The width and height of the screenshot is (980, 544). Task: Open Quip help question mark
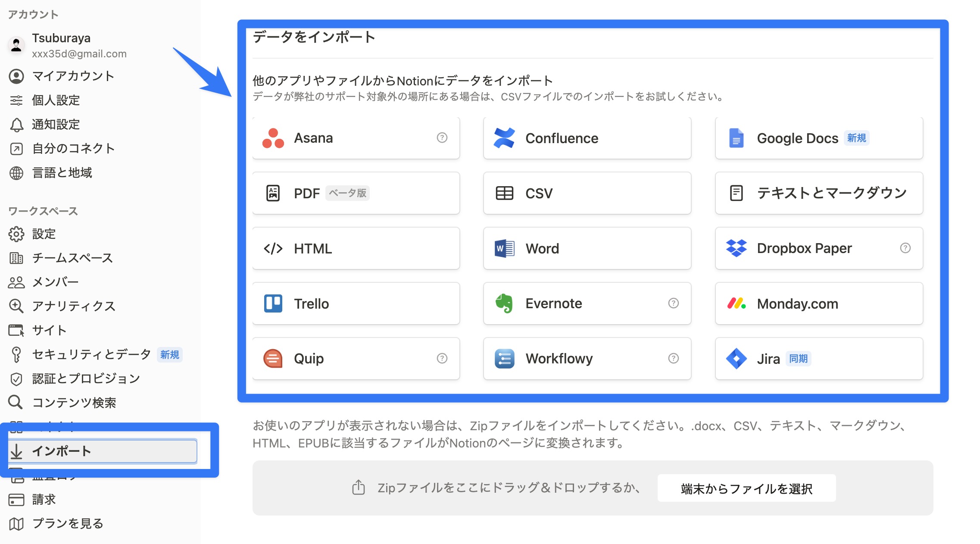click(x=442, y=358)
